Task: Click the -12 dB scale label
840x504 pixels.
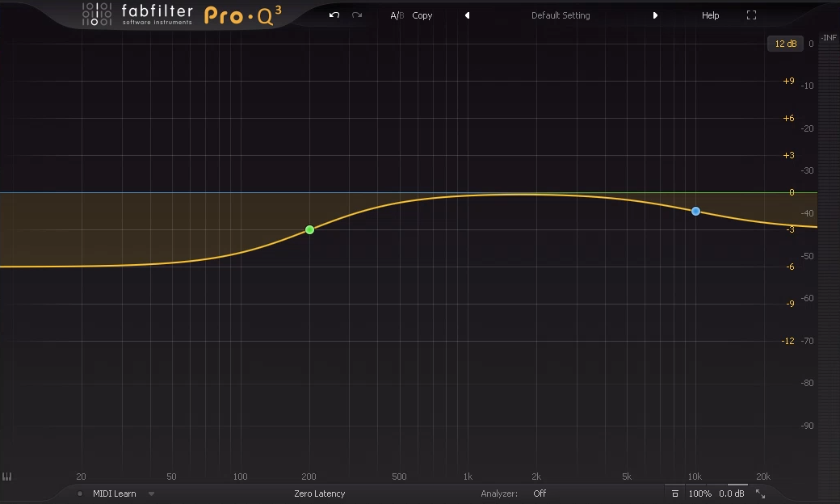Action: pos(787,341)
